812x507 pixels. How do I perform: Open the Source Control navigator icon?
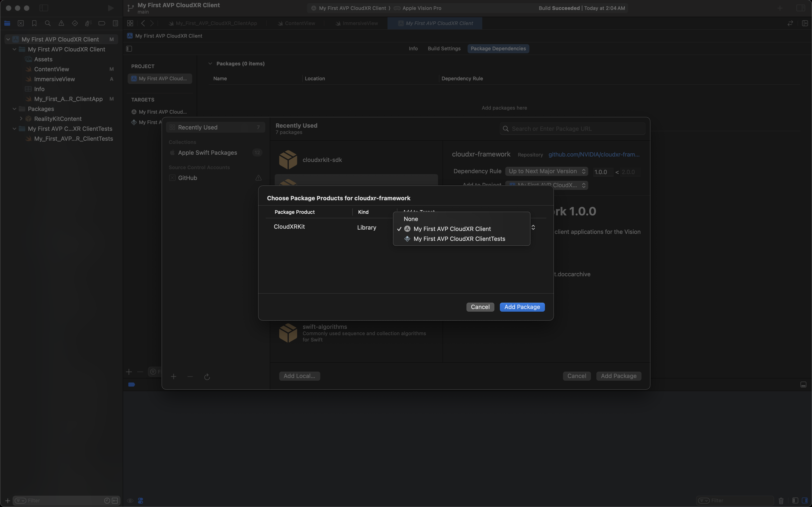pos(21,23)
